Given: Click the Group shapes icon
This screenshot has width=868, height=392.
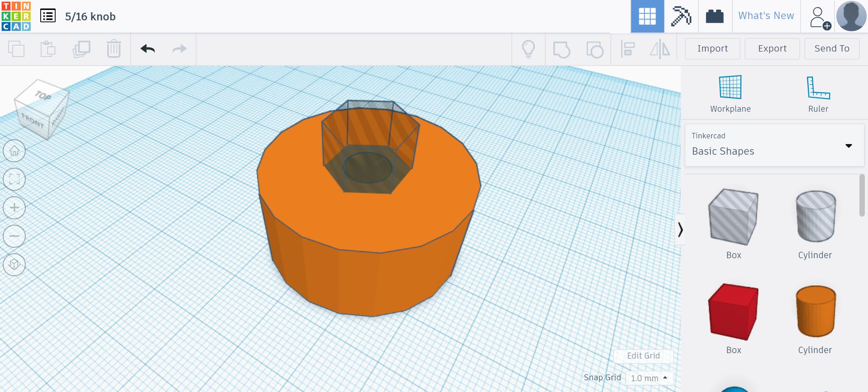Looking at the screenshot, I should coord(561,49).
